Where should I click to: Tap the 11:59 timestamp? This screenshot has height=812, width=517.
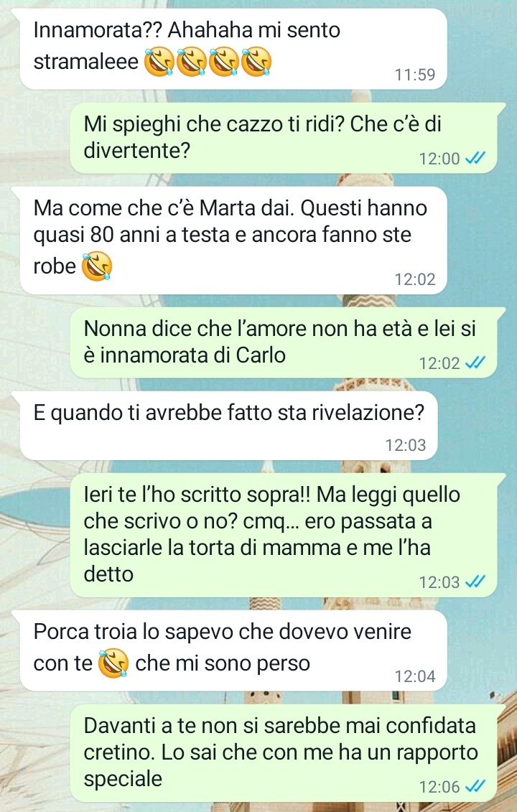point(415,75)
